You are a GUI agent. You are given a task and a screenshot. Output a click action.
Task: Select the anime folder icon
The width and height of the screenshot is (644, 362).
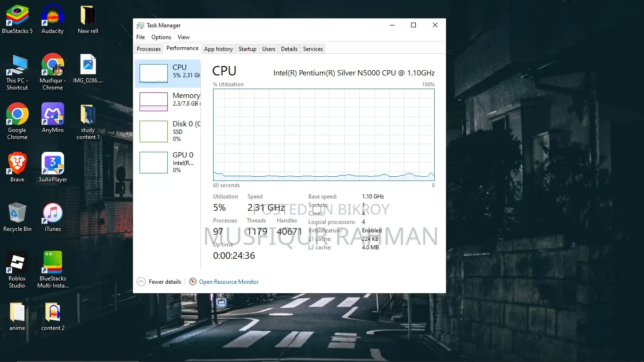(x=17, y=316)
